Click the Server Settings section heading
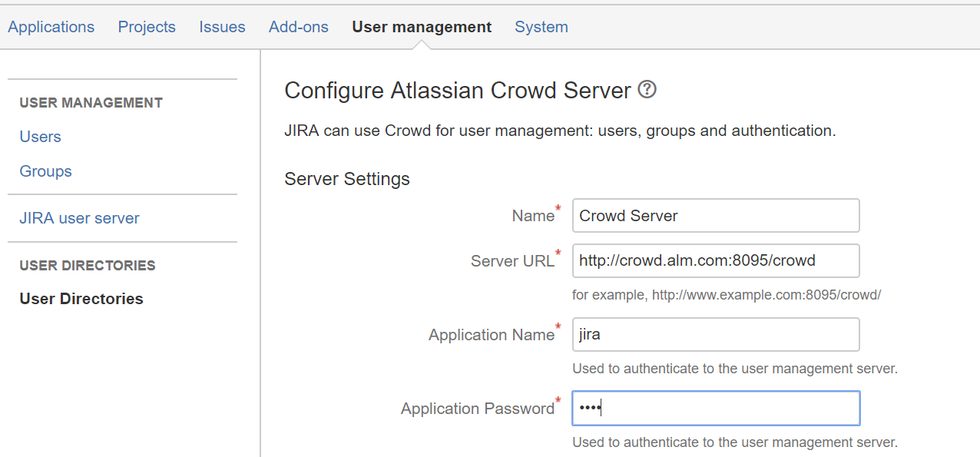 (347, 179)
